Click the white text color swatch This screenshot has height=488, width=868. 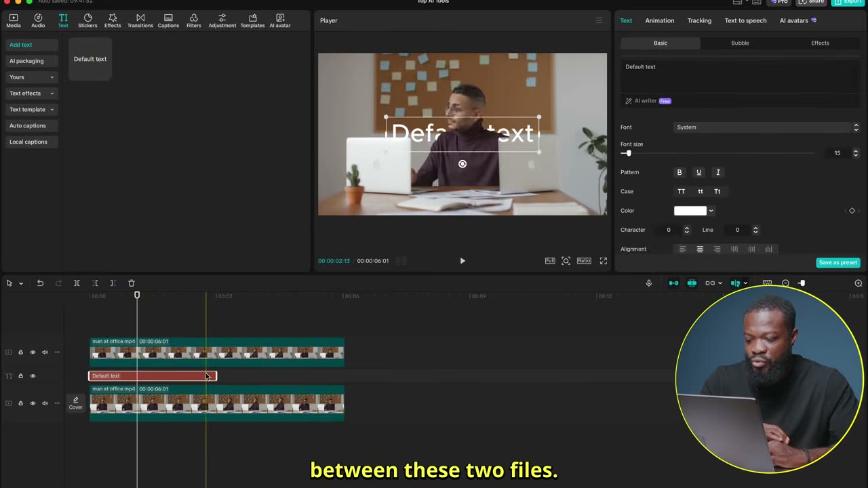pyautogui.click(x=690, y=211)
